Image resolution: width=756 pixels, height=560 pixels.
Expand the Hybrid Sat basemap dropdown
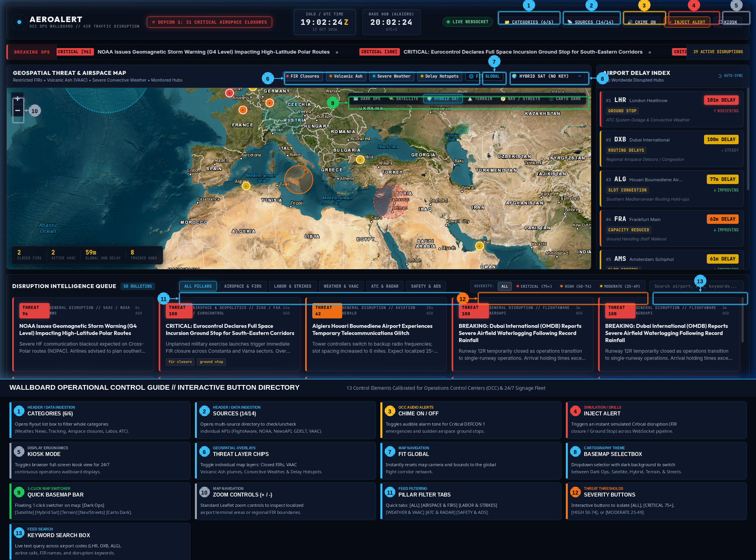point(547,76)
